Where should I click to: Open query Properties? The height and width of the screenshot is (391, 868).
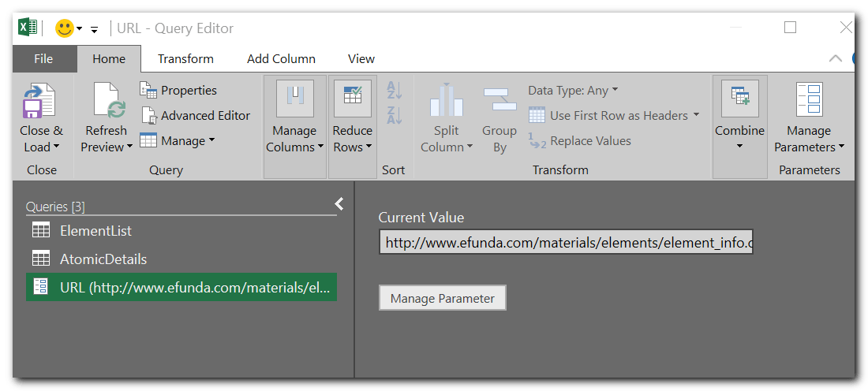point(178,90)
